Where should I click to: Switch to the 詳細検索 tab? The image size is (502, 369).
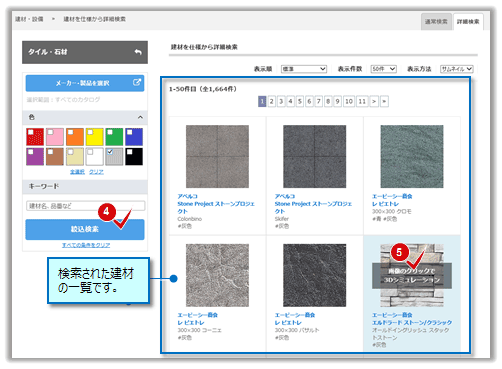tap(468, 22)
